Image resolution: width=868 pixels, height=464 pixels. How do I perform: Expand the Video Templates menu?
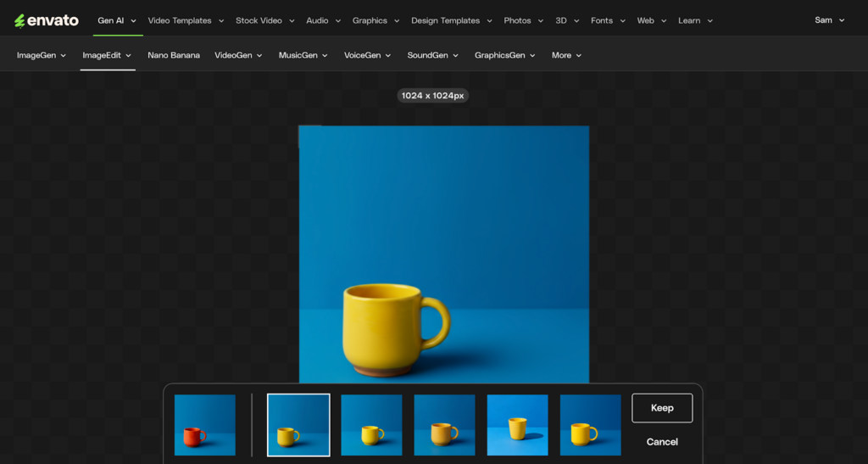pos(186,20)
